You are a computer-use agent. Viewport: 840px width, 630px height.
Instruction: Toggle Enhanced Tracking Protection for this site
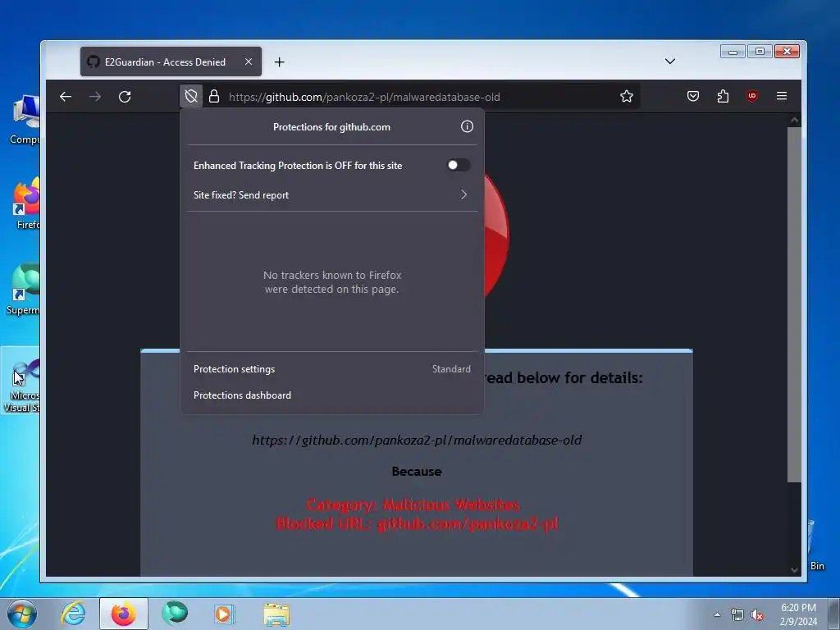(x=459, y=165)
